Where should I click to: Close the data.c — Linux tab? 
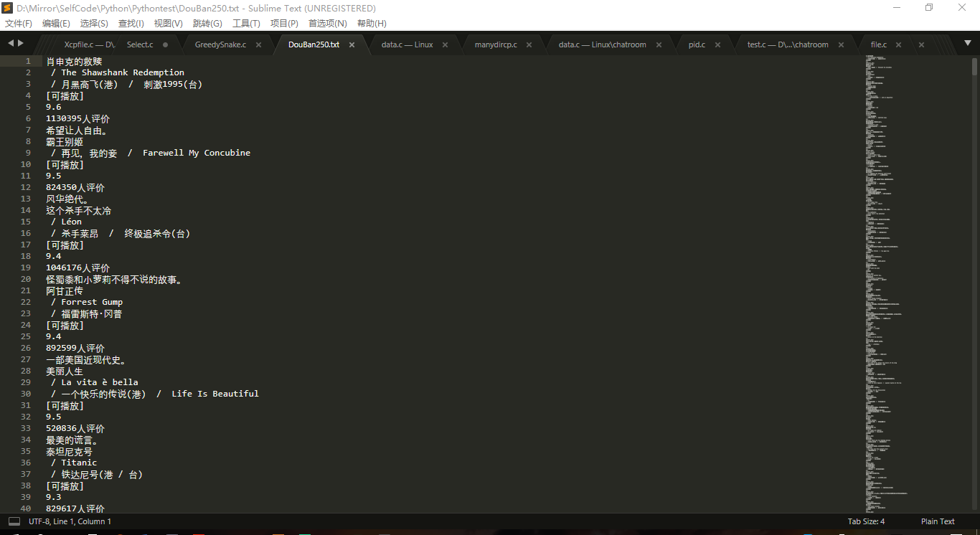[445, 44]
